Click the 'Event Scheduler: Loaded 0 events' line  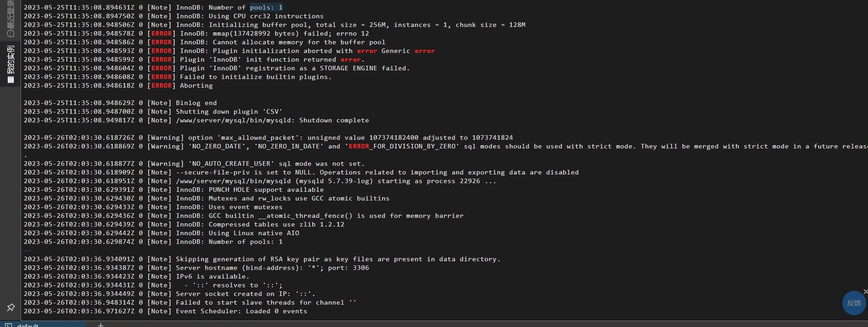coord(165,311)
